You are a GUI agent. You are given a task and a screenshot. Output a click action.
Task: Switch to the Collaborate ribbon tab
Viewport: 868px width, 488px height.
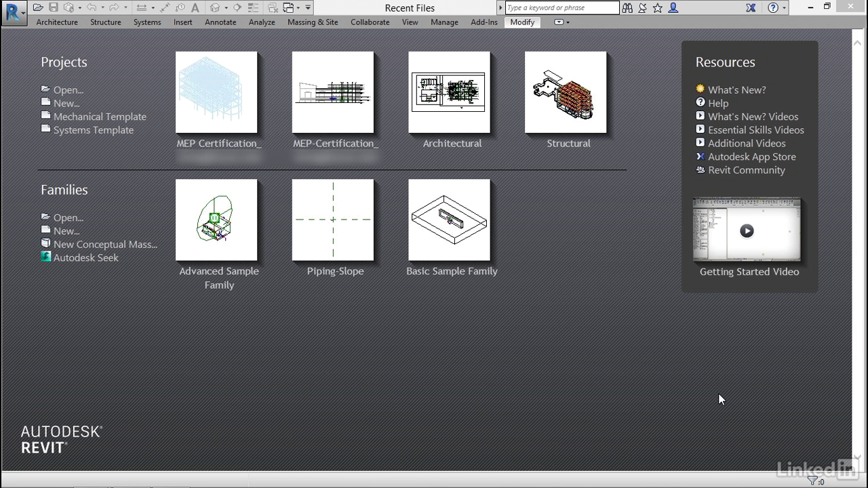tap(370, 22)
